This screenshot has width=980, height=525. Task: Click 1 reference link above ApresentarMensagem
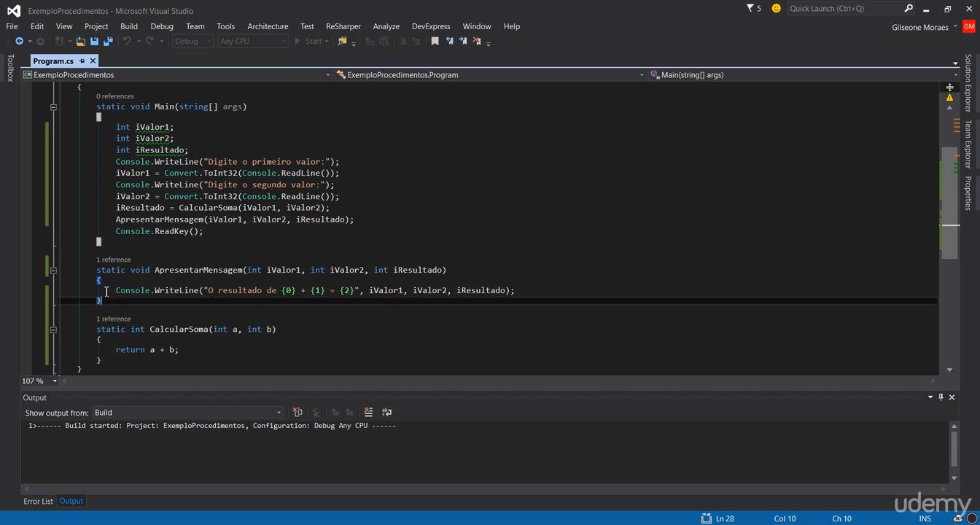click(114, 260)
